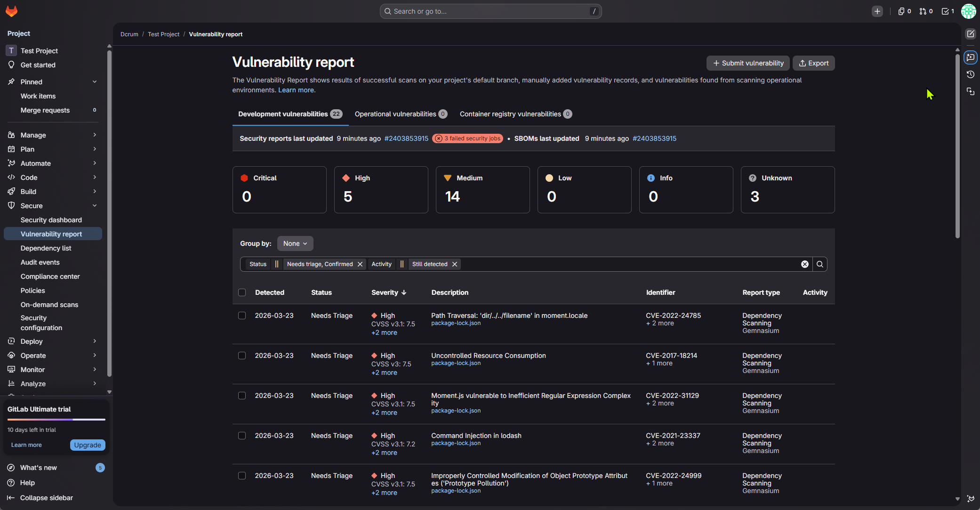This screenshot has width=980, height=510.
Task: Open the GitLab home logo
Action: tap(11, 11)
